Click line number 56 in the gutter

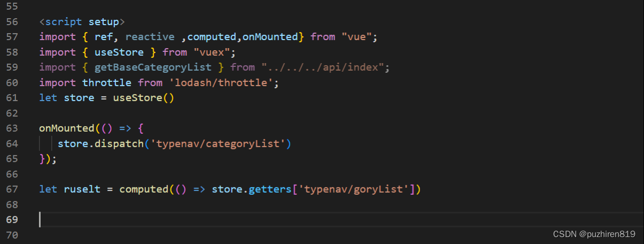[12, 22]
